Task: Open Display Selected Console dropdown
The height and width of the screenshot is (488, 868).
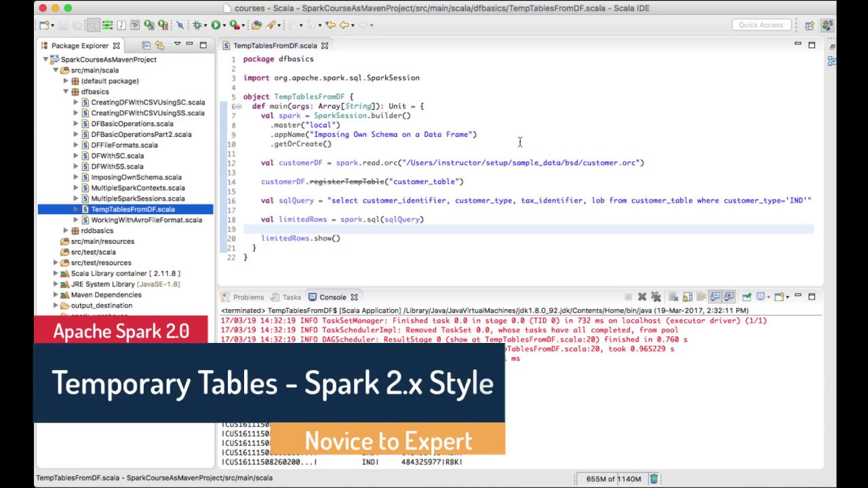Action: click(769, 297)
